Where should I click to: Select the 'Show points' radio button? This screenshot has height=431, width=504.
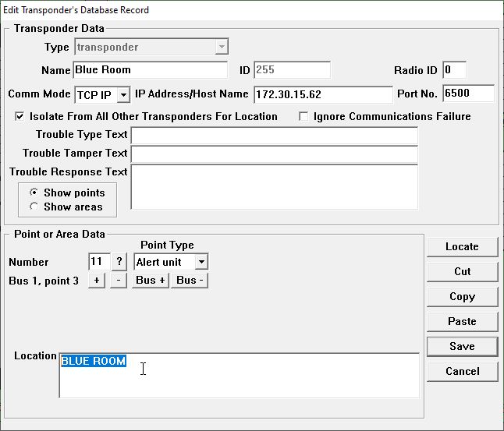[x=34, y=193]
